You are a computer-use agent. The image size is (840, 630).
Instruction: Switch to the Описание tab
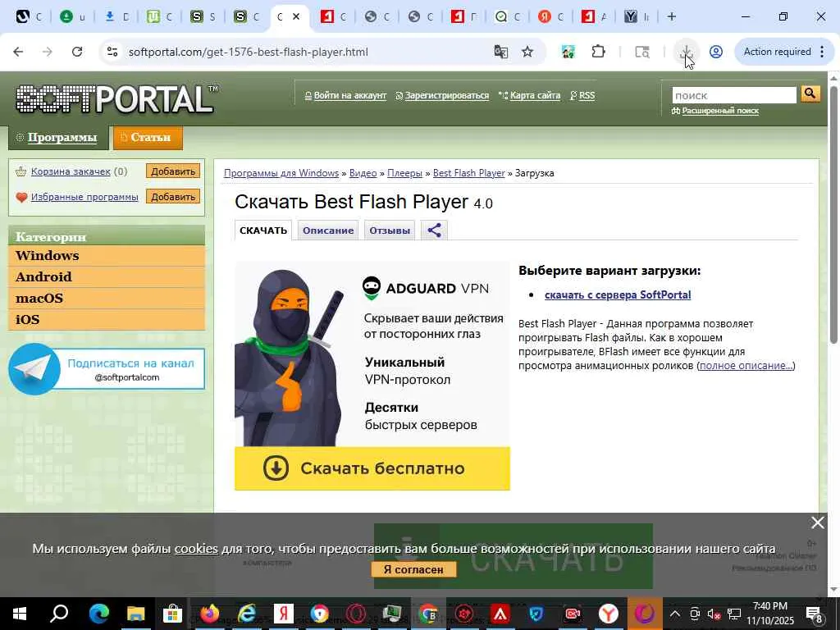pyautogui.click(x=328, y=231)
